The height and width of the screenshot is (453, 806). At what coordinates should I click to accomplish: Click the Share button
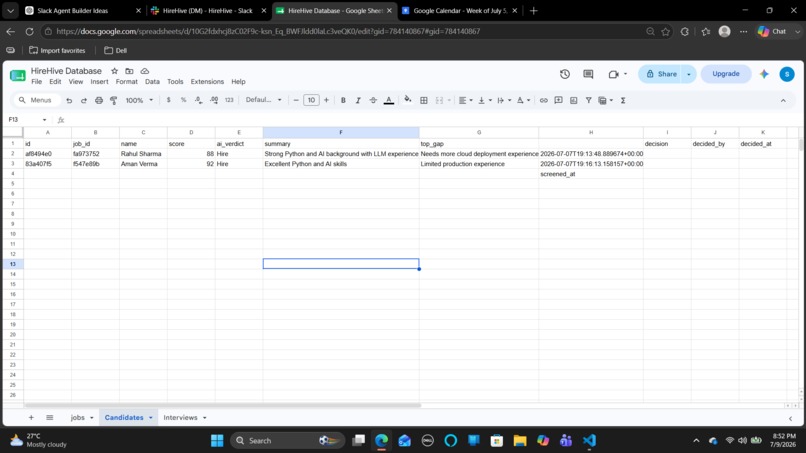pyautogui.click(x=661, y=74)
